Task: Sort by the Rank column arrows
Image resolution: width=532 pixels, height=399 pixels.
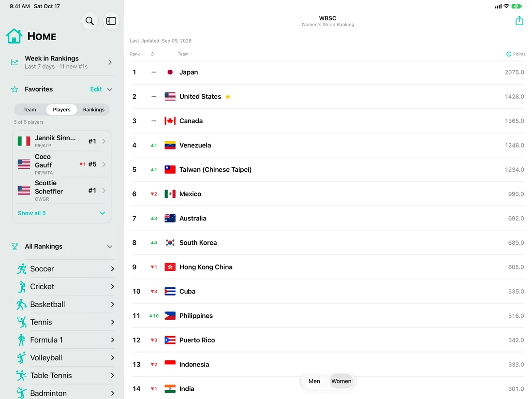Action: click(x=152, y=54)
